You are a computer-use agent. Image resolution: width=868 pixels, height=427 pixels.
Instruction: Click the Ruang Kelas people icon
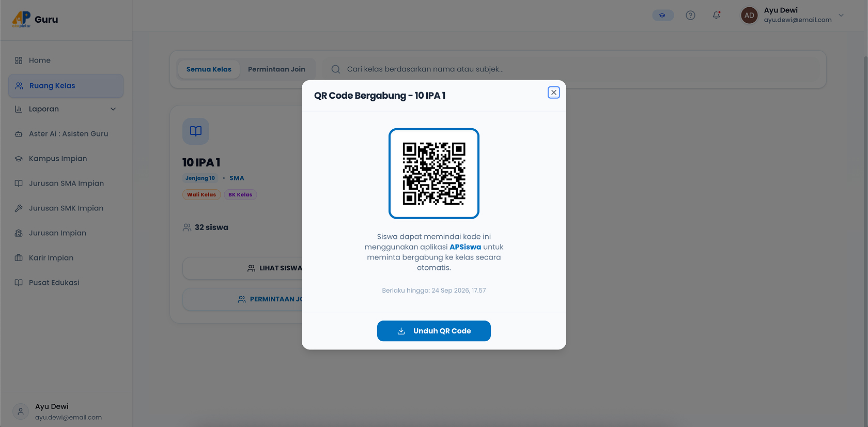(19, 86)
